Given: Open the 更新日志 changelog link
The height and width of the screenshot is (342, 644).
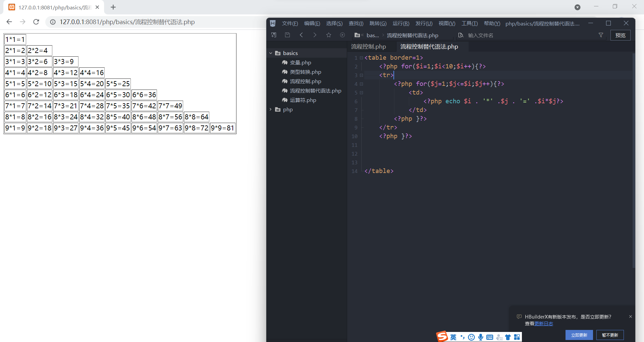Looking at the screenshot, I should pos(544,324).
